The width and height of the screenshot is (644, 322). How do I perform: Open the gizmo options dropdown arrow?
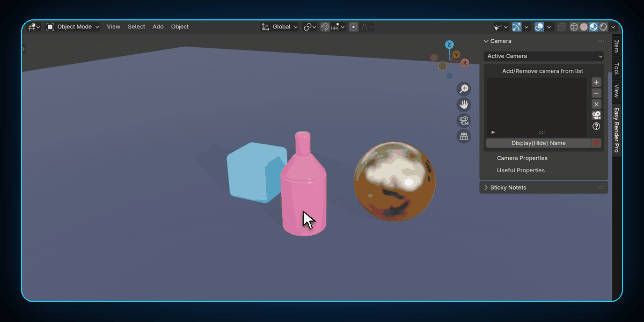point(526,26)
